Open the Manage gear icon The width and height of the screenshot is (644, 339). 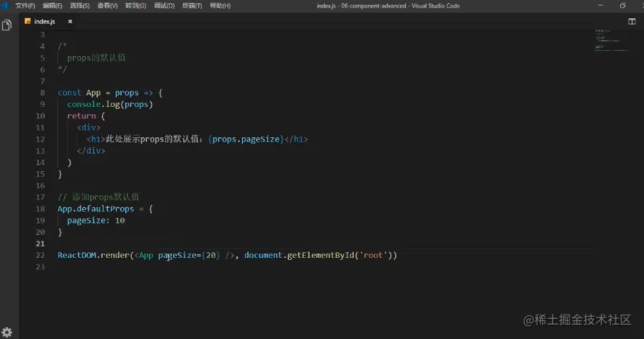tap(7, 332)
